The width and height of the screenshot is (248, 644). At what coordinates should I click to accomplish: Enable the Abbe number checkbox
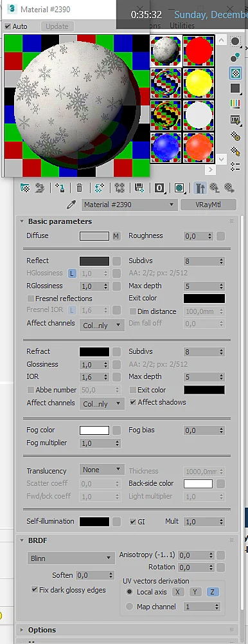click(30, 390)
